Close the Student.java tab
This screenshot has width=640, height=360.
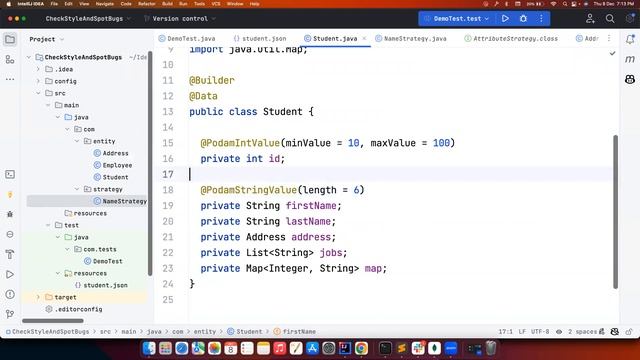pos(364,38)
